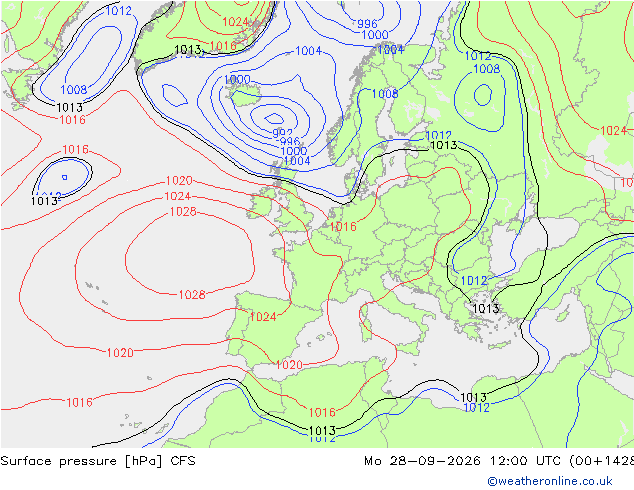
Task: Select the 1008 label over northwest Russia
Action: (487, 69)
